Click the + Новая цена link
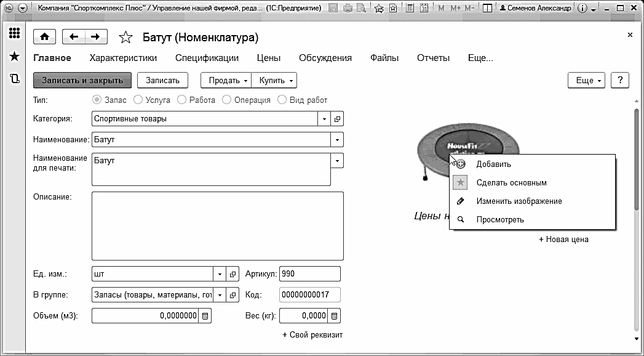The width and height of the screenshot is (644, 356). point(563,240)
